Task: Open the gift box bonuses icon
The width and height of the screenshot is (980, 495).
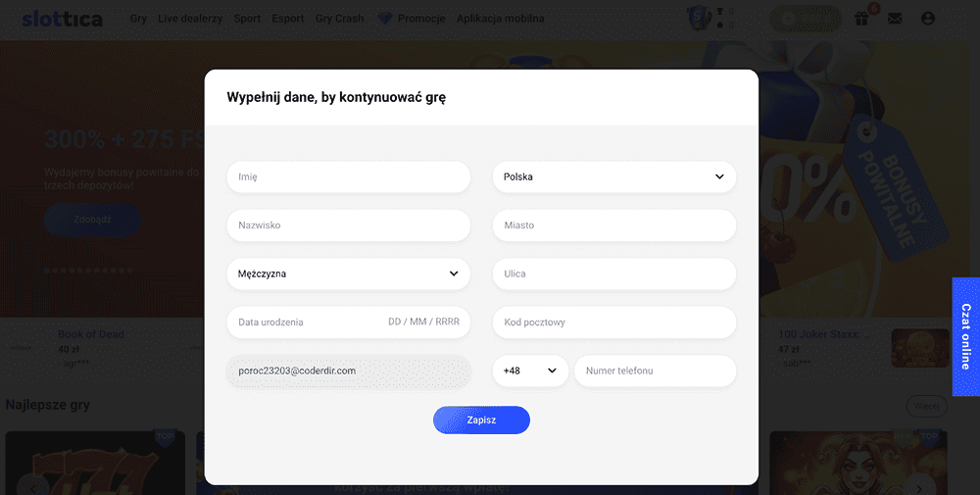Action: 861,18
